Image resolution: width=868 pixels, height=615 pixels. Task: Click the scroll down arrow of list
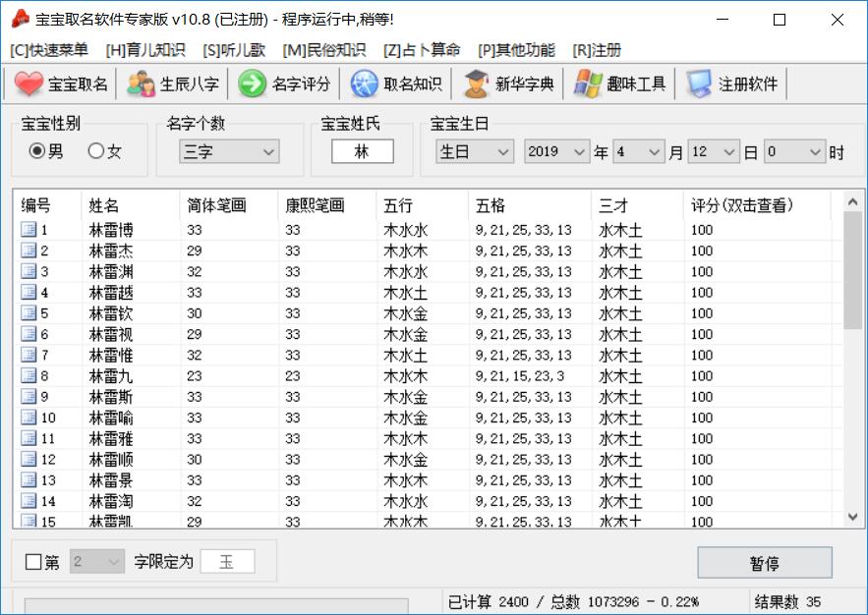[x=852, y=517]
